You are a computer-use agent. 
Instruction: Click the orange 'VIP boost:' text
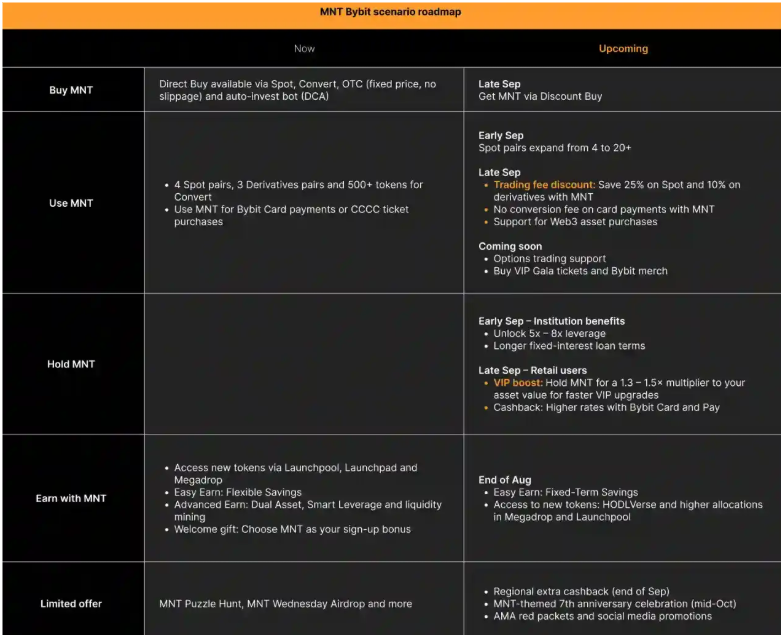tap(518, 382)
